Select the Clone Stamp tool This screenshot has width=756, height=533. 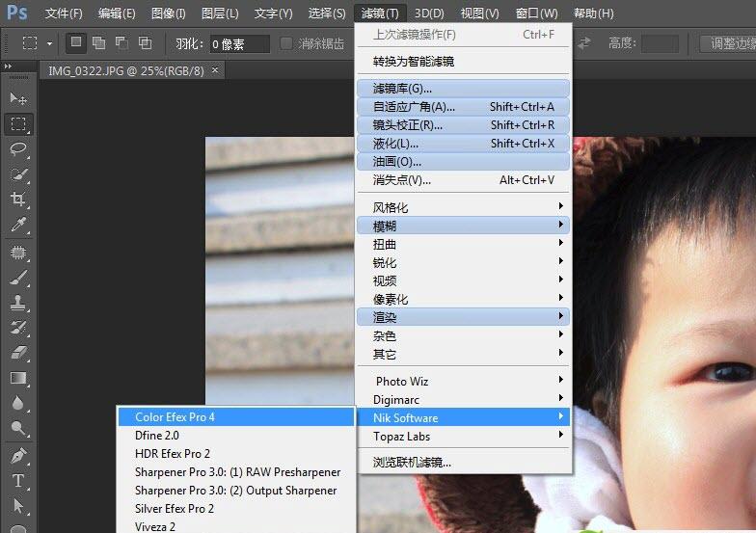pyautogui.click(x=18, y=302)
